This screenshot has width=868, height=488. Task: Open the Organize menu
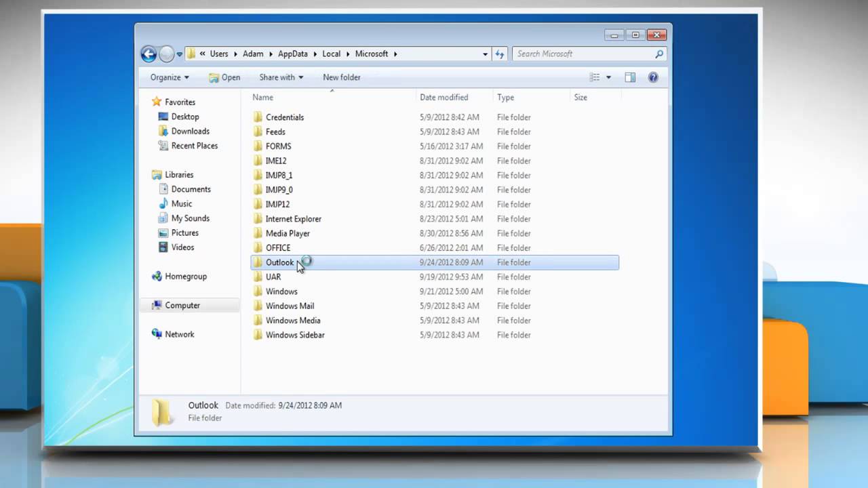click(x=170, y=77)
